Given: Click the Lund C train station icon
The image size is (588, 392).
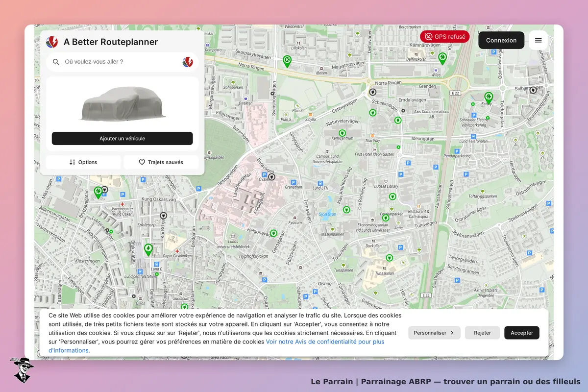Looking at the screenshot, I should (x=157, y=264).
